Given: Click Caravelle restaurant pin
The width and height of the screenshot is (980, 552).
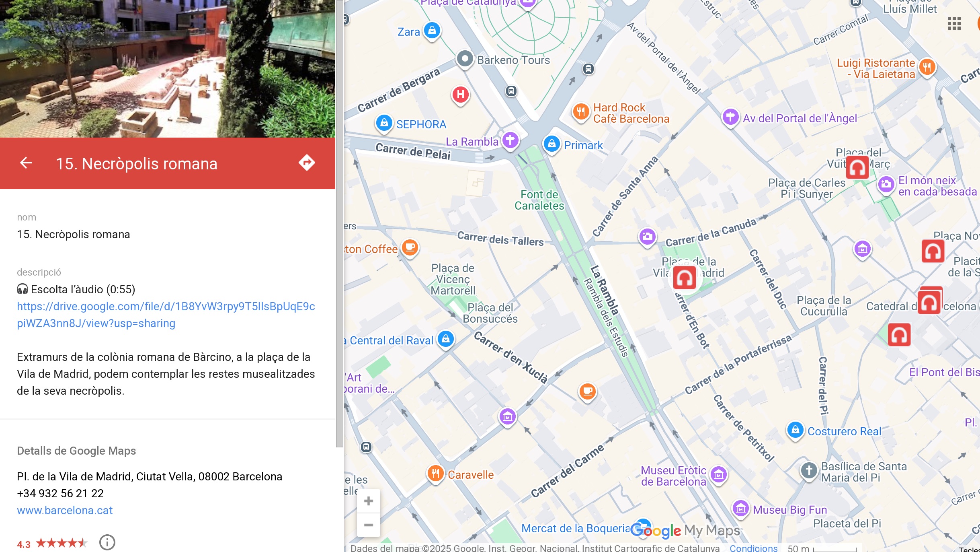Looking at the screenshot, I should tap(435, 473).
